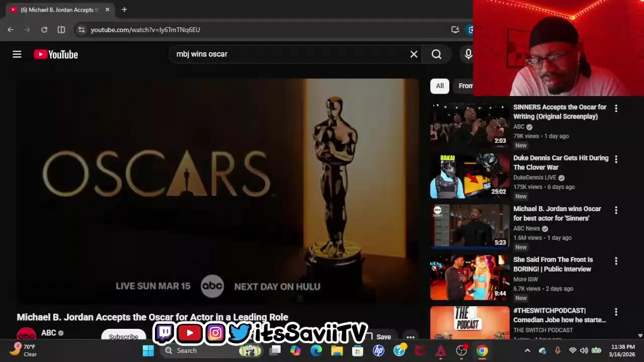Subscribe to the ABC channel
The image size is (644, 362).
tap(123, 337)
